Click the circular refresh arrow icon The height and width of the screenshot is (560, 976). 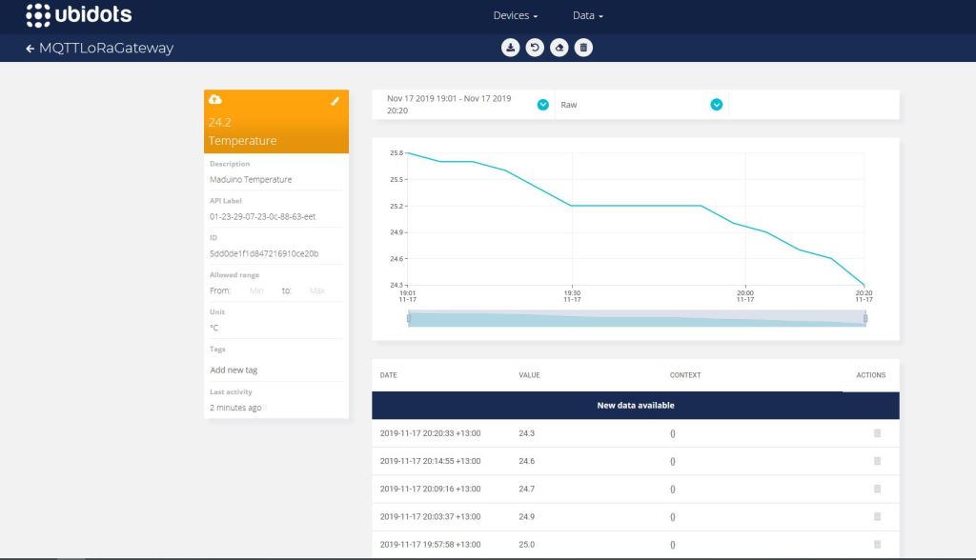pyautogui.click(x=535, y=48)
